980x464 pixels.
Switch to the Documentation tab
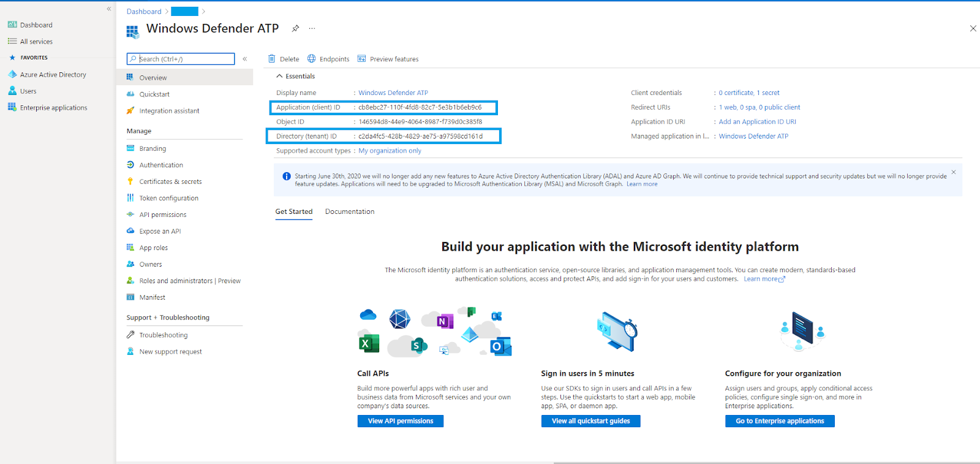coord(350,211)
